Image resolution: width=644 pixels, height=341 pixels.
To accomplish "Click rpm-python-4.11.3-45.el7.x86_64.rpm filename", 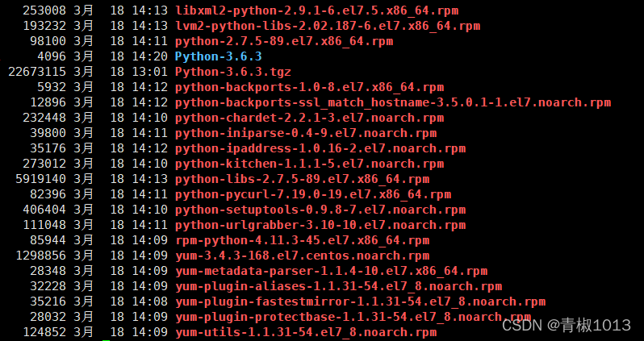I will pos(303,240).
